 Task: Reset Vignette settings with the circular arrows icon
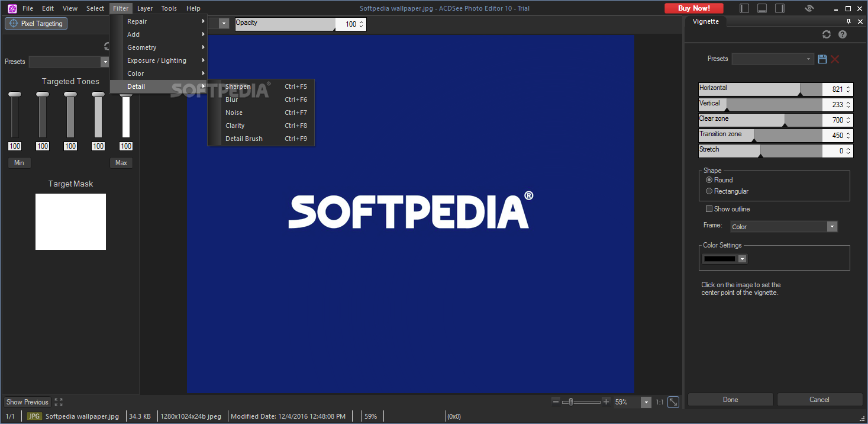(827, 35)
